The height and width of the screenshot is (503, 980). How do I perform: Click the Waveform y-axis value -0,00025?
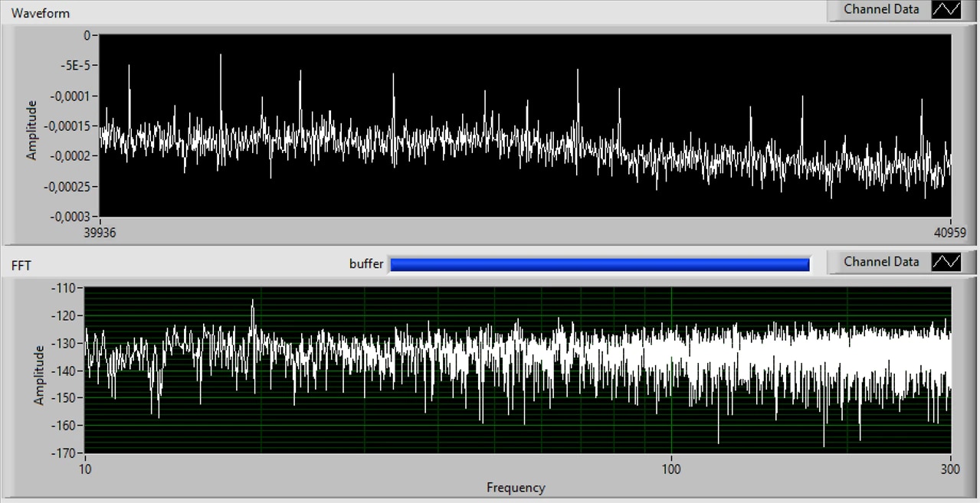[x=67, y=186]
